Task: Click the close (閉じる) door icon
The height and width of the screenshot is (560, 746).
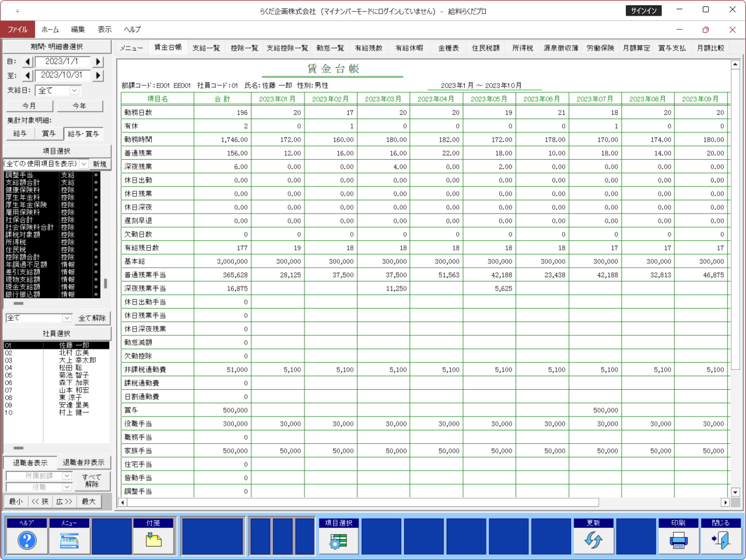Action: click(721, 541)
